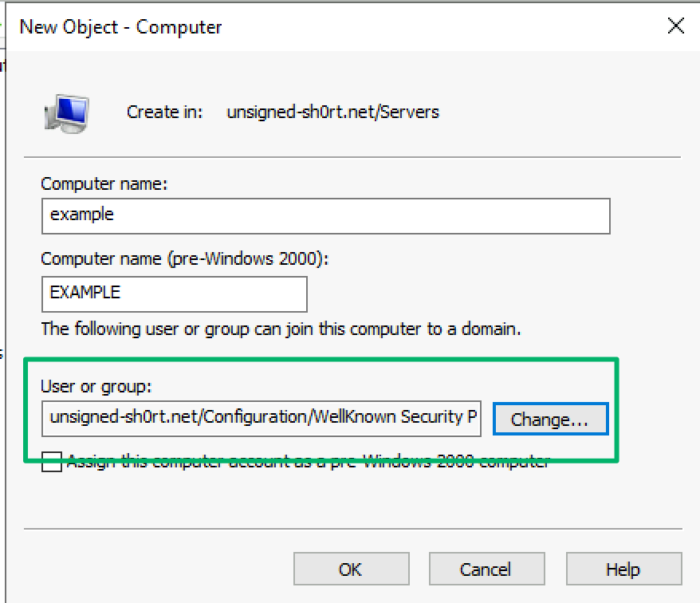This screenshot has height=603, width=700.
Task: Click the User or group: label
Action: tap(96, 387)
